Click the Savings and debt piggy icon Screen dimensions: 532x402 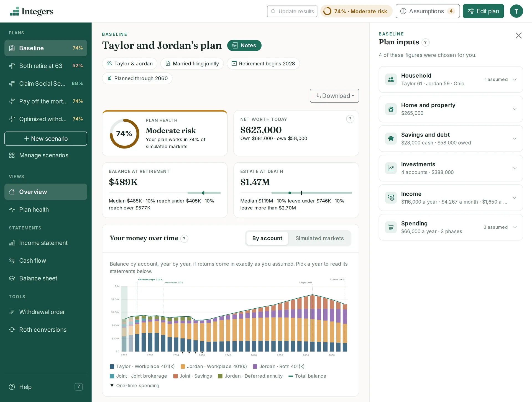click(x=391, y=139)
